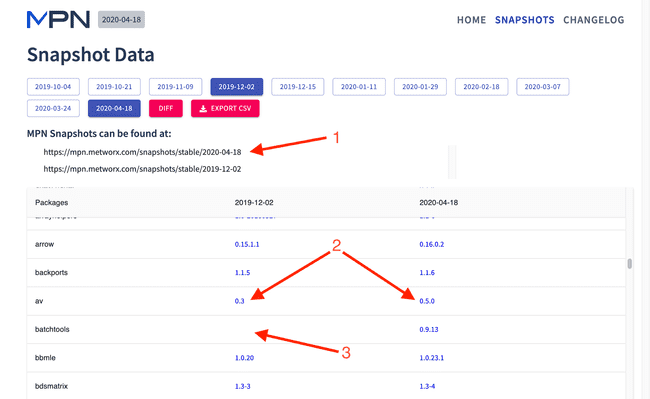Click the 2019-12-02 column header

coord(254,203)
